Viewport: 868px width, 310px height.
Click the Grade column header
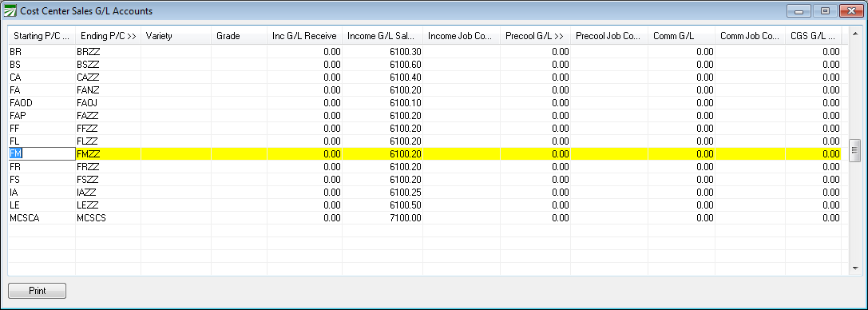[239, 36]
